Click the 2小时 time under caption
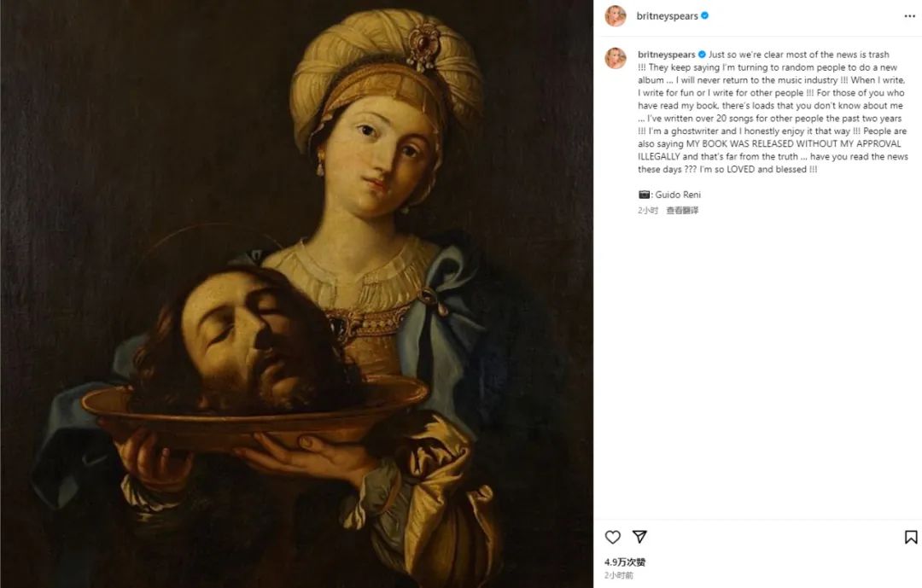 tap(647, 210)
